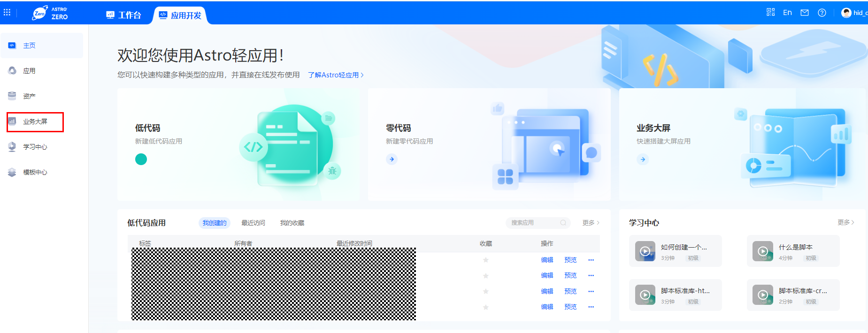The height and width of the screenshot is (333, 868).
Task: Open 更多 in 学习中心 section
Action: tap(845, 222)
